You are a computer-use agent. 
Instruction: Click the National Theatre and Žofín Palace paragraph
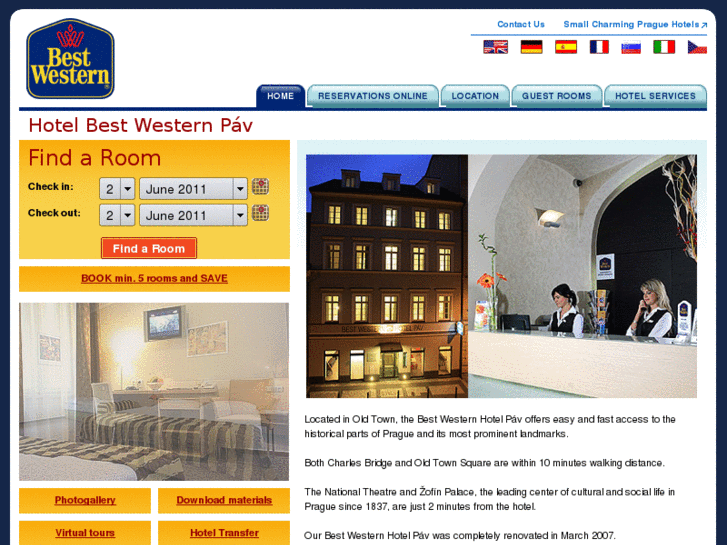click(x=489, y=499)
